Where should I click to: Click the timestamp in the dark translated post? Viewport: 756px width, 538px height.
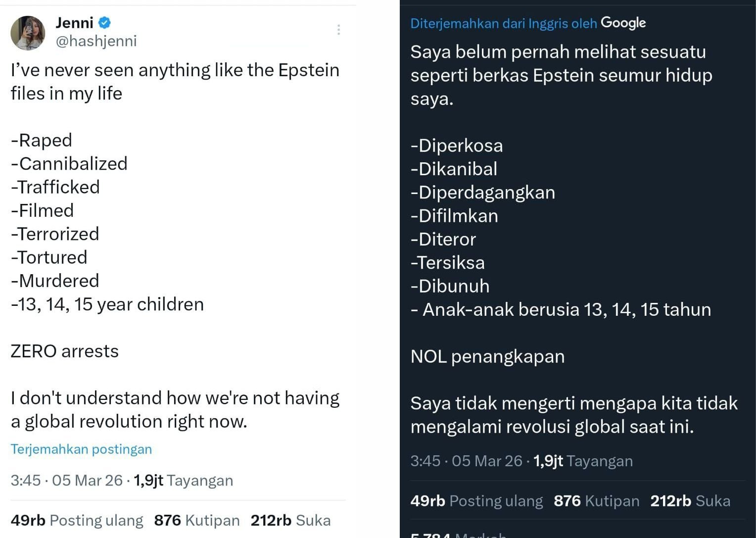(x=466, y=461)
